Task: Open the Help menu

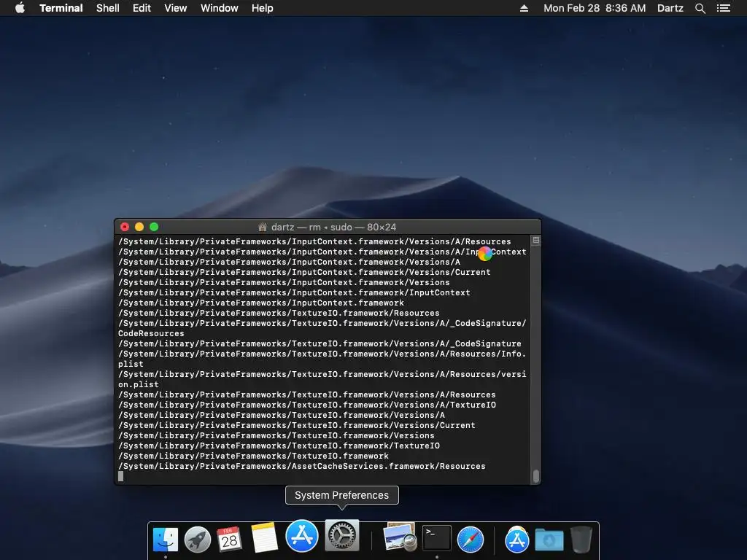Action: (x=263, y=8)
